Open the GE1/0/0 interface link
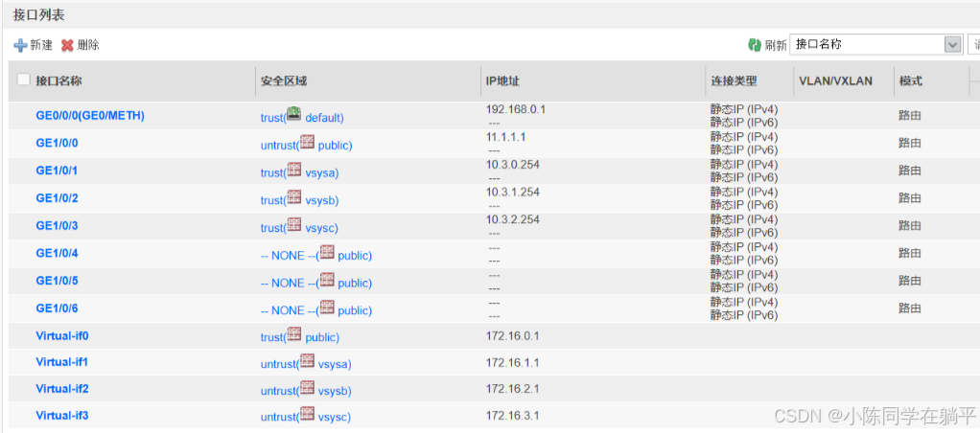The image size is (980, 433). pos(57,143)
